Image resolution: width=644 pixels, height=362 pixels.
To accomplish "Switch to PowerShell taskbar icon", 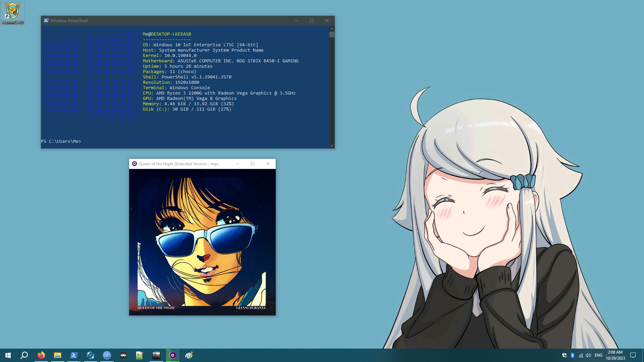I will click(74, 355).
